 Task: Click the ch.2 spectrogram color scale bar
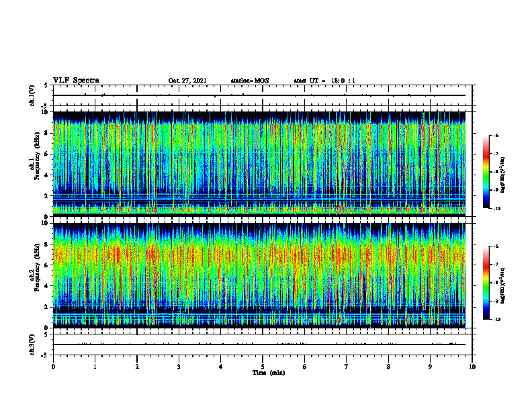tap(486, 283)
